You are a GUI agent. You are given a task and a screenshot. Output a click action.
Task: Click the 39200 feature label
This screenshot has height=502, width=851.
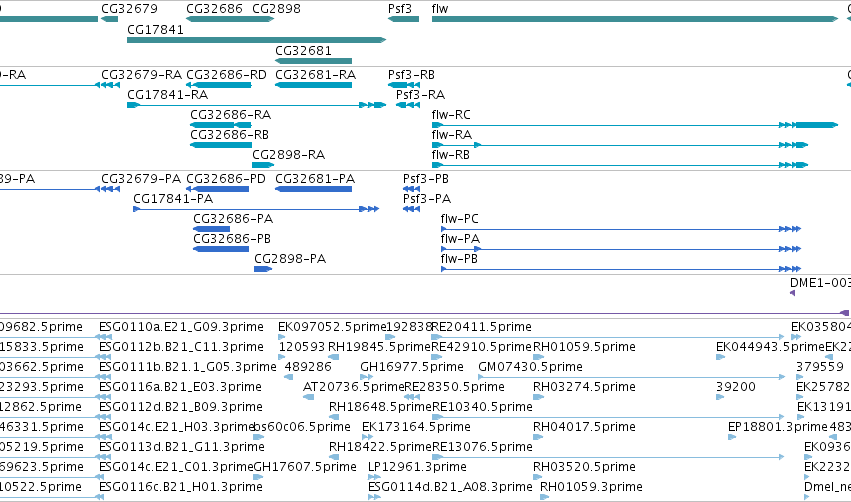(x=735, y=387)
